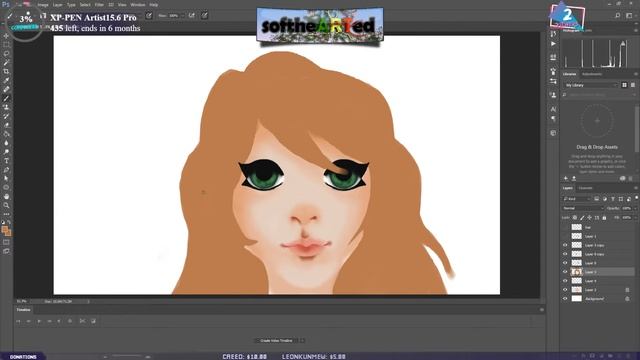This screenshot has height=360, width=640.
Task: Click the foreground color swatch
Action: [x=4, y=230]
